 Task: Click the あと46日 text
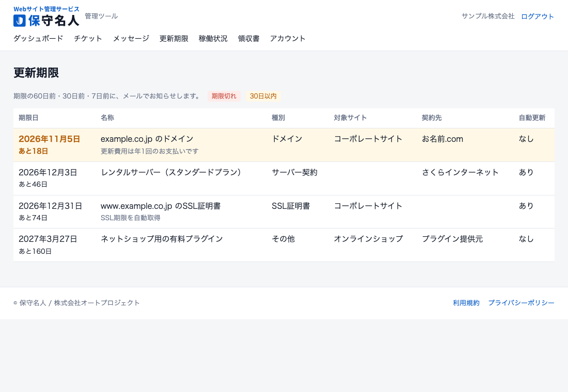tap(33, 184)
